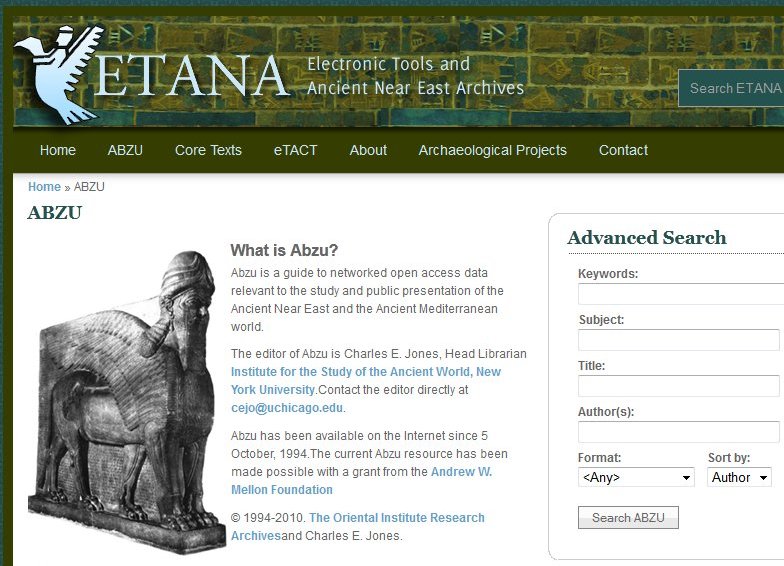Visit Archaeological Projects page

pyautogui.click(x=492, y=150)
